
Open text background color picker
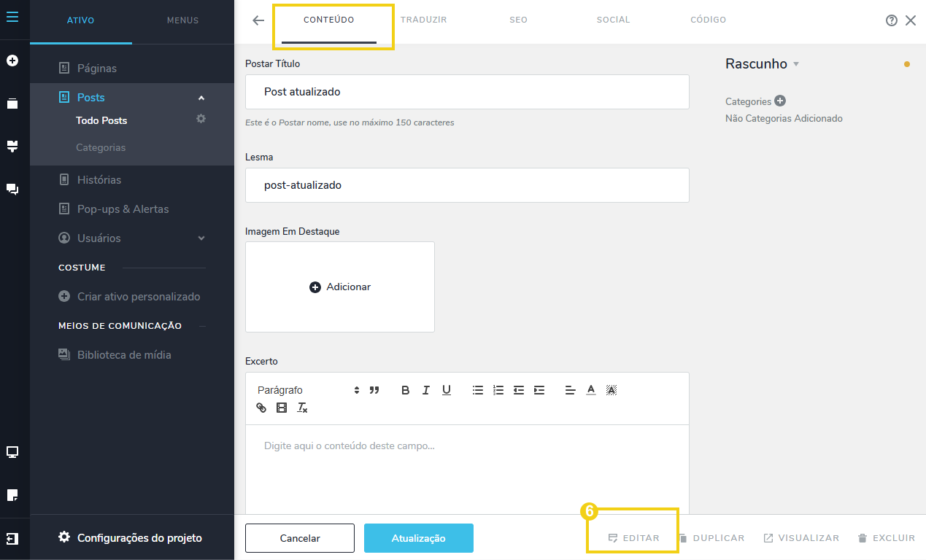tap(611, 390)
